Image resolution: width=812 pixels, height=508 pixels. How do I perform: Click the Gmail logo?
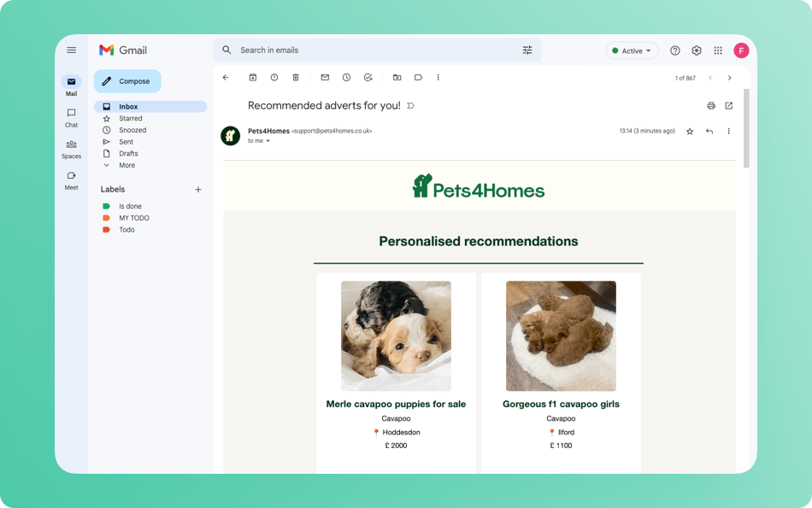[x=123, y=50]
